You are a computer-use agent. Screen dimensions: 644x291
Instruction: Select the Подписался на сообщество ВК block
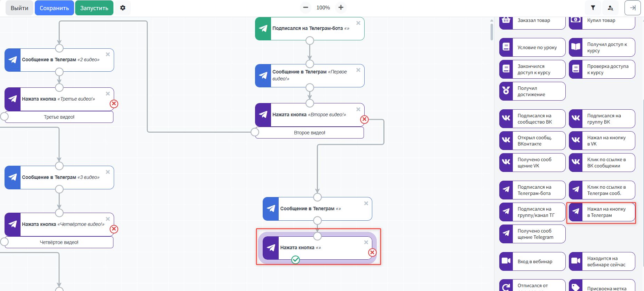click(532, 119)
